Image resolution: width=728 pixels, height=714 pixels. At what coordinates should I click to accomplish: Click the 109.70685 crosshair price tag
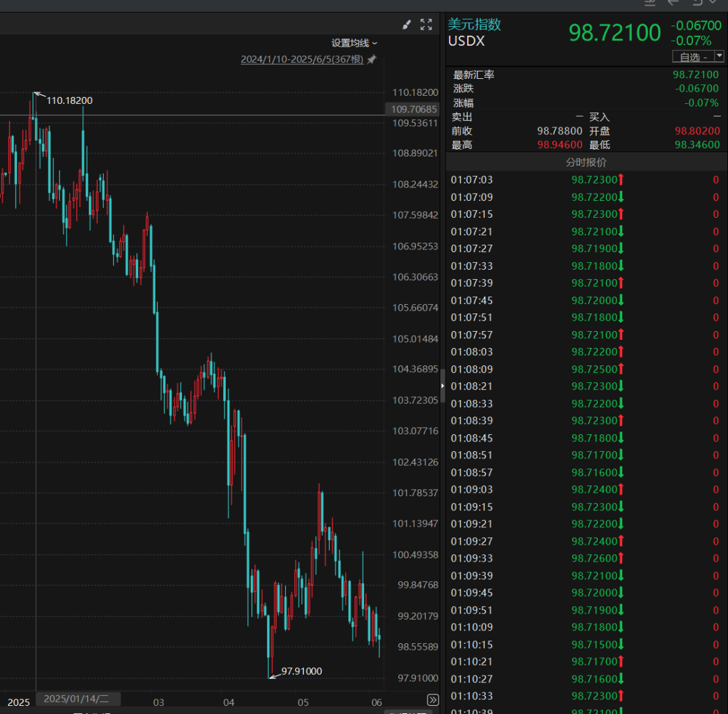[x=413, y=109]
